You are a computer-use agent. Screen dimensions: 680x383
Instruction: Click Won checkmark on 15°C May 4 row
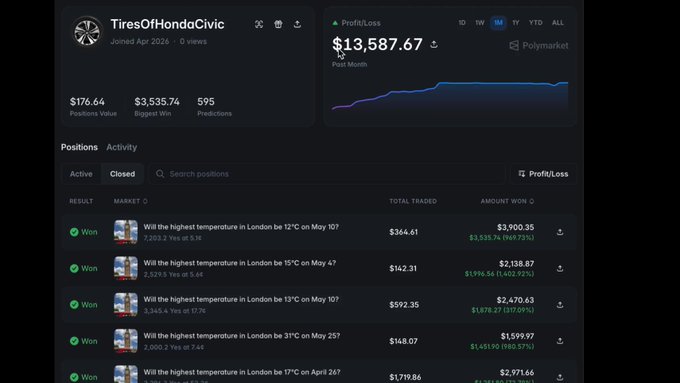point(74,268)
